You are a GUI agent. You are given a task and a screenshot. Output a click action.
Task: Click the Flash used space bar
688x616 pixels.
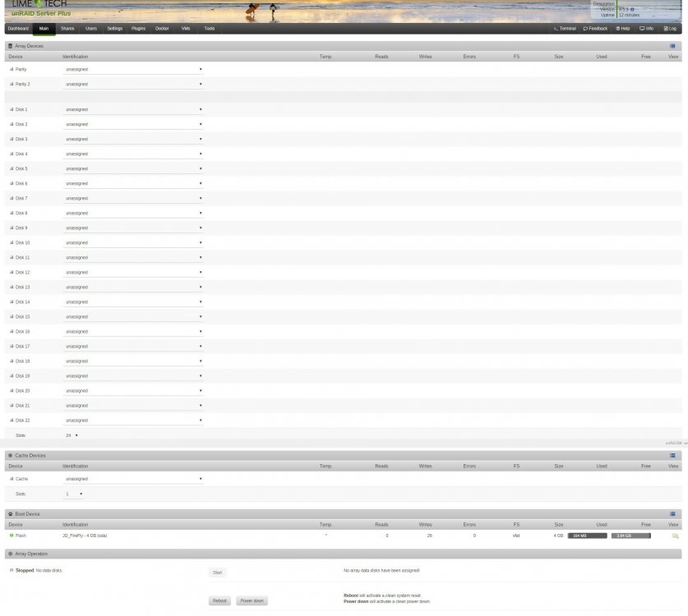(x=587, y=536)
